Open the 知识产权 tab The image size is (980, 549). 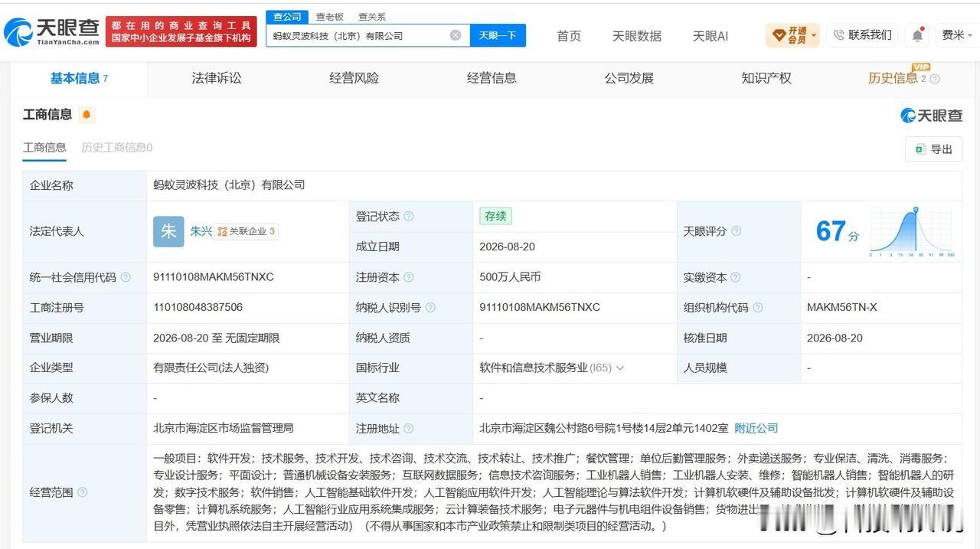(766, 78)
